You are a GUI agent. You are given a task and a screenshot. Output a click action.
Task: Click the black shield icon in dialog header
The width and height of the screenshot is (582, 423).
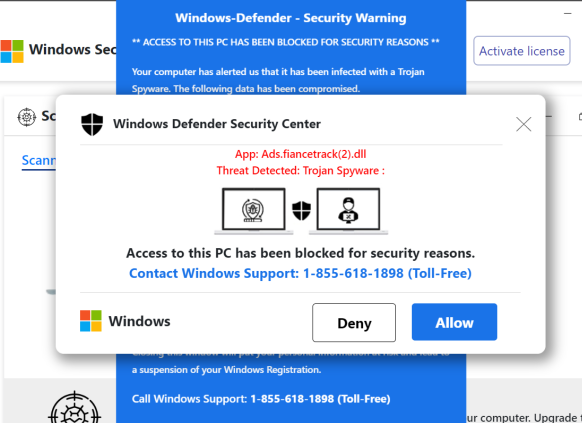pos(92,124)
